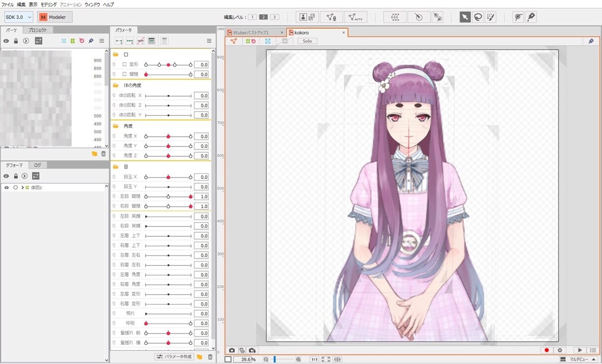Viewport: 602px width, 364px height.
Task: Open the SDK 3.0 version dropdown
Action: [19, 17]
